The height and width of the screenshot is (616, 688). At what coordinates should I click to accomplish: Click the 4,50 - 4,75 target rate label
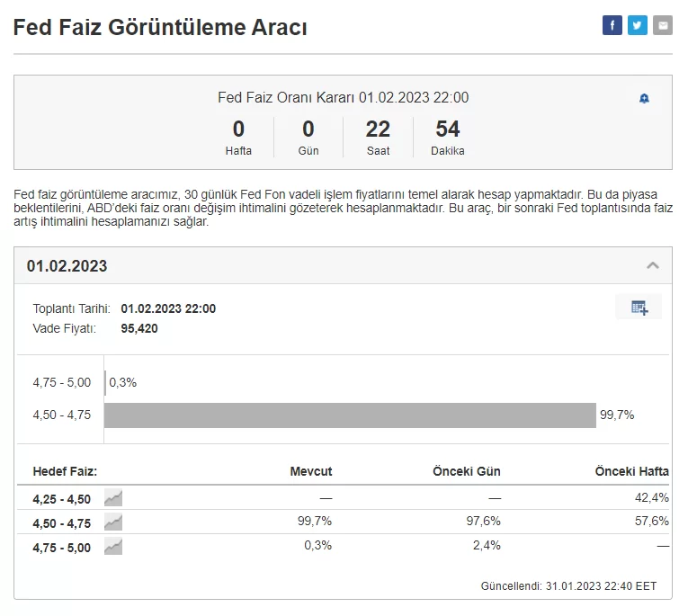(61, 522)
